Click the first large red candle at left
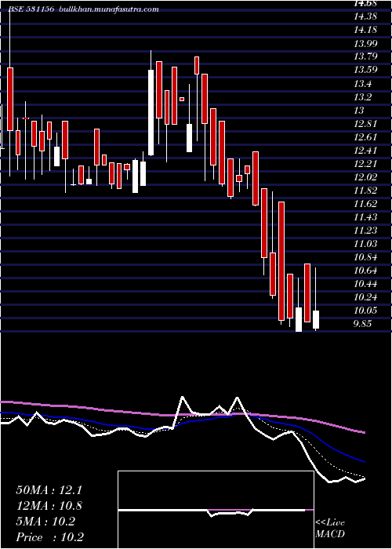The height and width of the screenshot is (549, 392). point(10,99)
